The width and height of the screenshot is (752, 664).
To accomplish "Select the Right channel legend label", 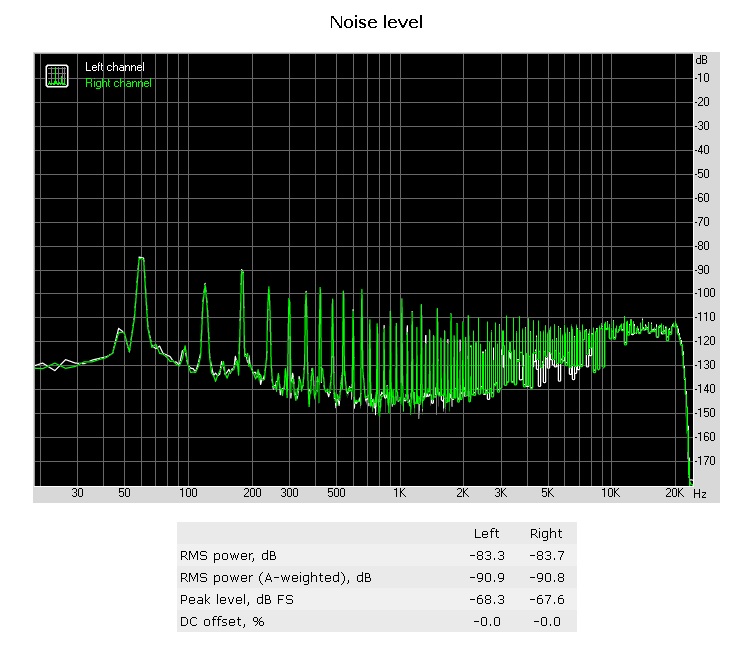I will coord(118,83).
